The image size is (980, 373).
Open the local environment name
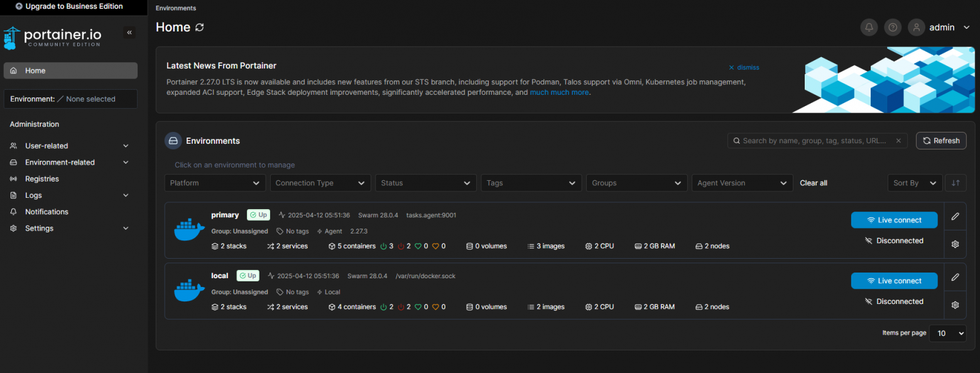click(x=220, y=276)
